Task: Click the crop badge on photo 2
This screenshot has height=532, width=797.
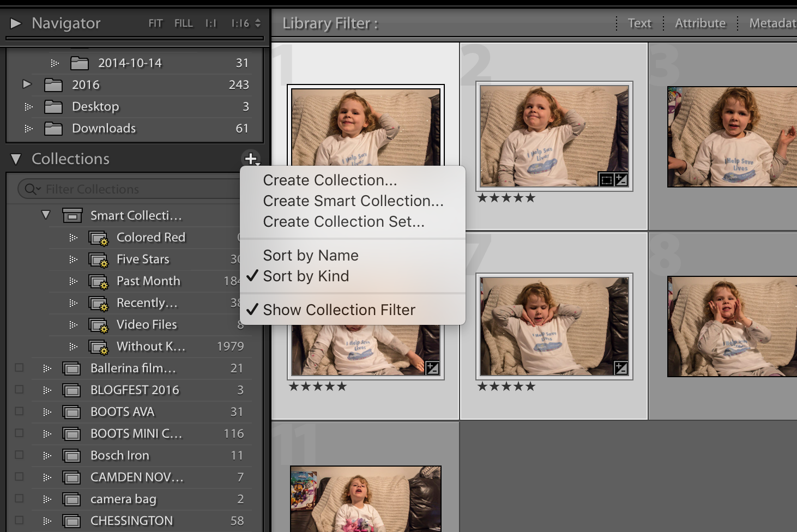Action: 606,179
